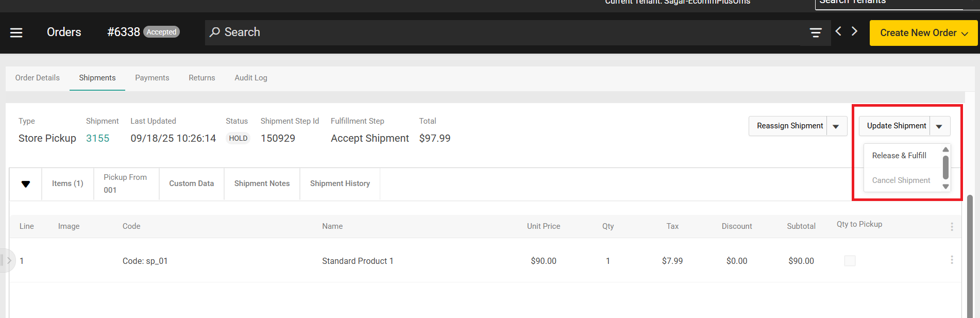Switch to the Payments tab
The height and width of the screenshot is (318, 980).
point(152,78)
